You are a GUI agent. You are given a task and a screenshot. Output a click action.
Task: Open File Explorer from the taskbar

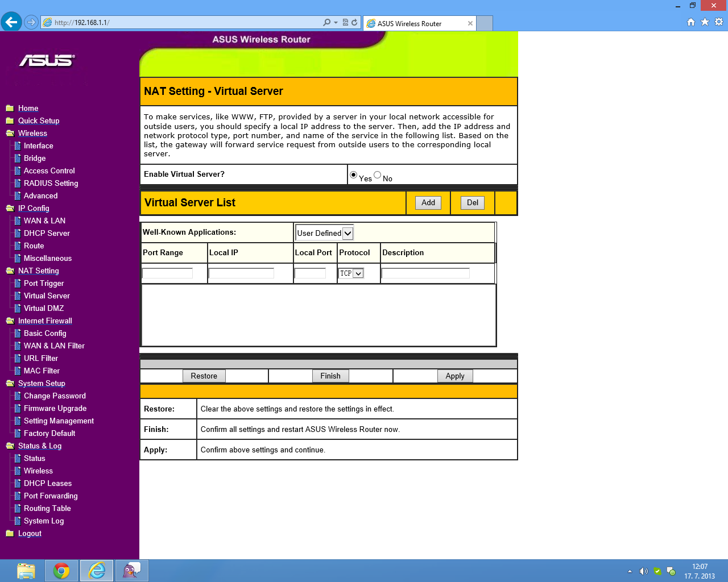click(x=26, y=571)
